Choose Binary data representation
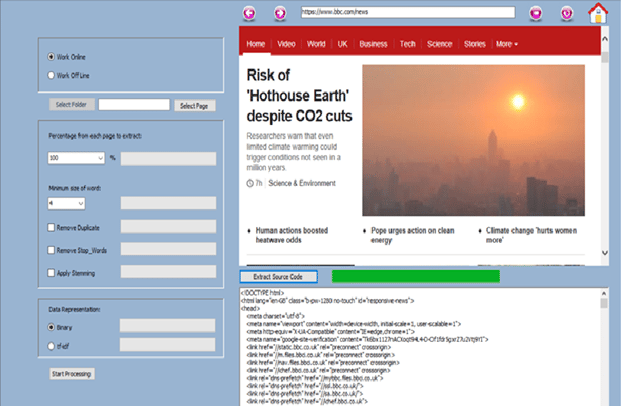The height and width of the screenshot is (406, 624). click(x=51, y=327)
